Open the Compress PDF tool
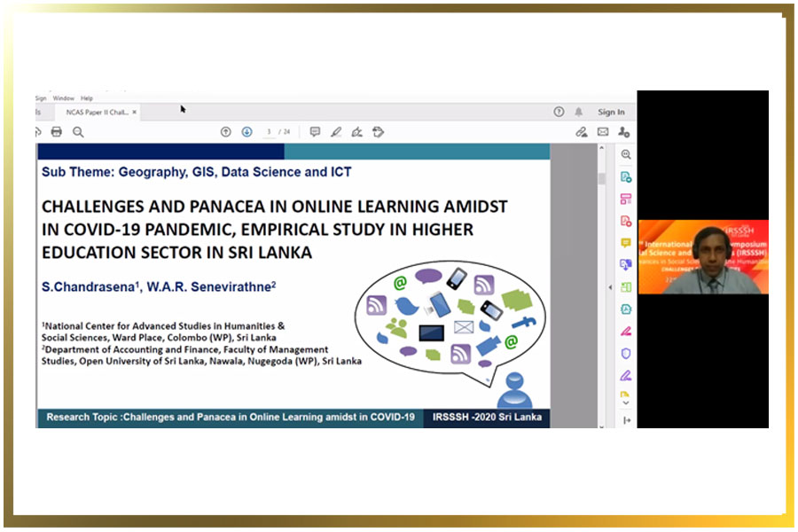This screenshot has width=798, height=532. [x=626, y=309]
